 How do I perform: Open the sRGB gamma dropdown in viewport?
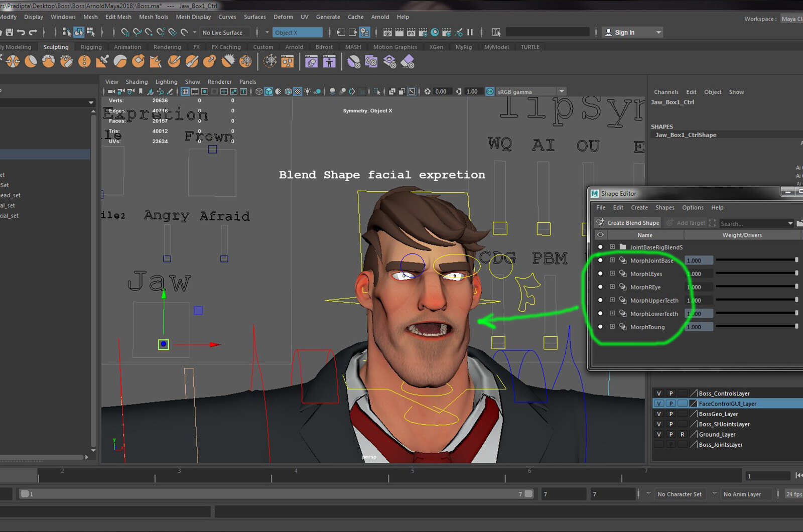click(x=561, y=91)
